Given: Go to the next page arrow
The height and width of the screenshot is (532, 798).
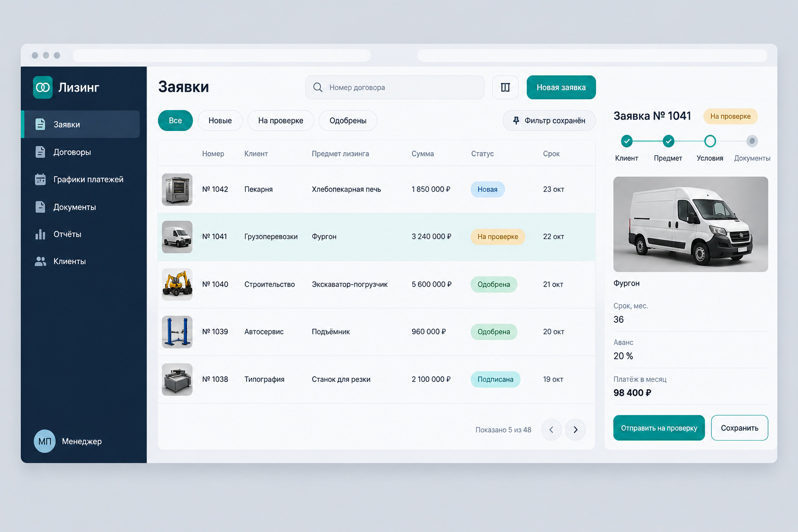Looking at the screenshot, I should [575, 430].
